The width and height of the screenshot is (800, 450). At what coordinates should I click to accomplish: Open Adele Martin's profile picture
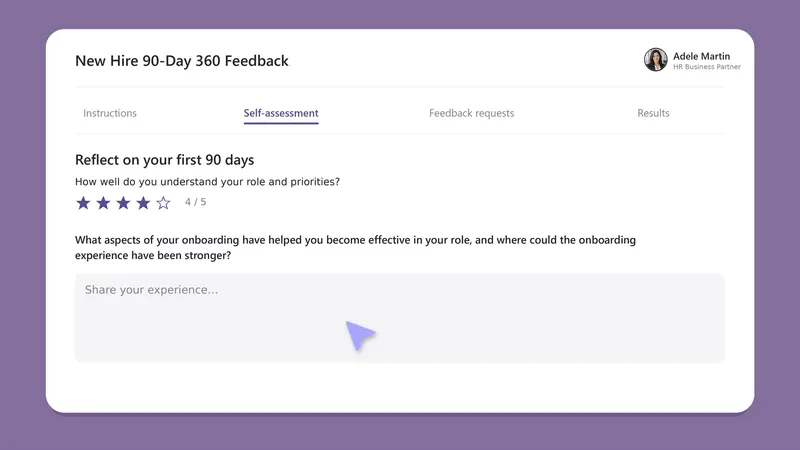point(656,60)
